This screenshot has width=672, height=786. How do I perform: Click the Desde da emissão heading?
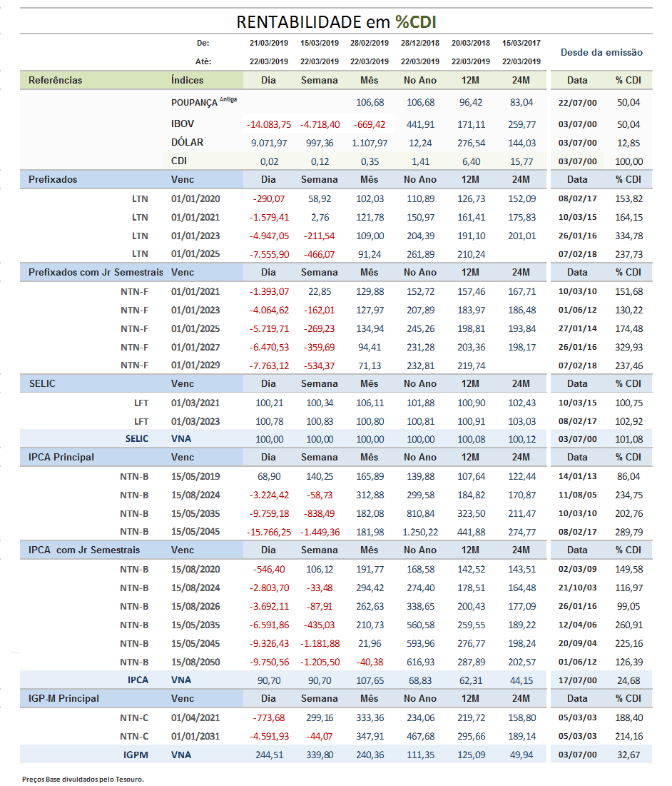tap(601, 52)
